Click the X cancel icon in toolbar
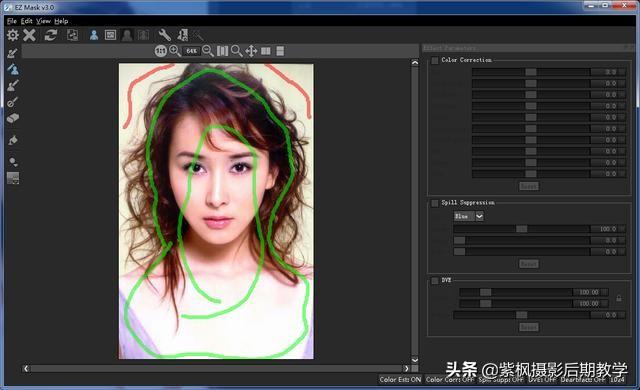 click(29, 35)
